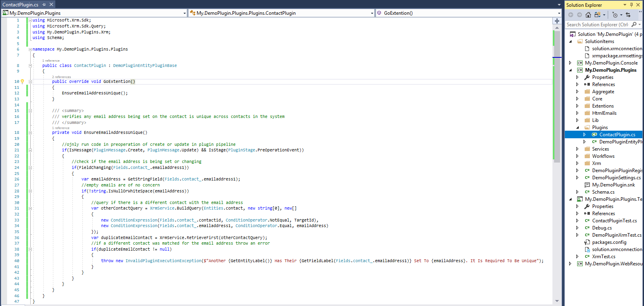Pin the ContactPlugin.cs tab
644x306 pixels.
44,5
